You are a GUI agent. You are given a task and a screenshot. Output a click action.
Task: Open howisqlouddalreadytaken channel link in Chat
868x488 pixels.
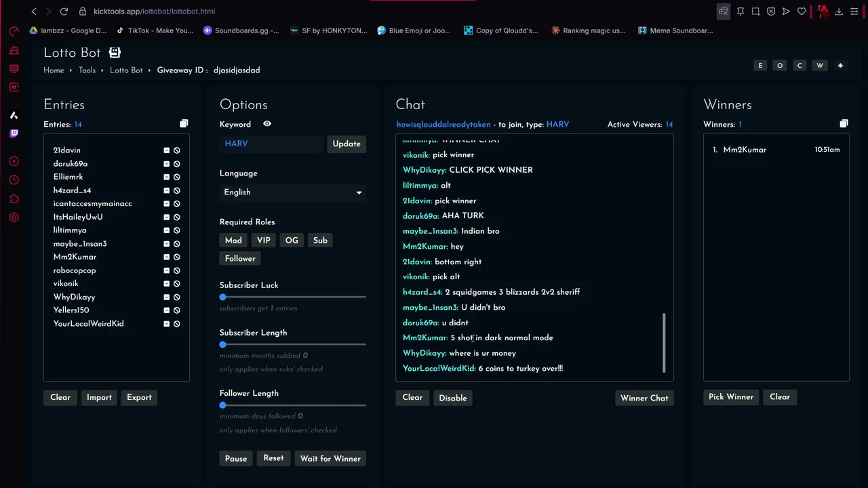(443, 125)
